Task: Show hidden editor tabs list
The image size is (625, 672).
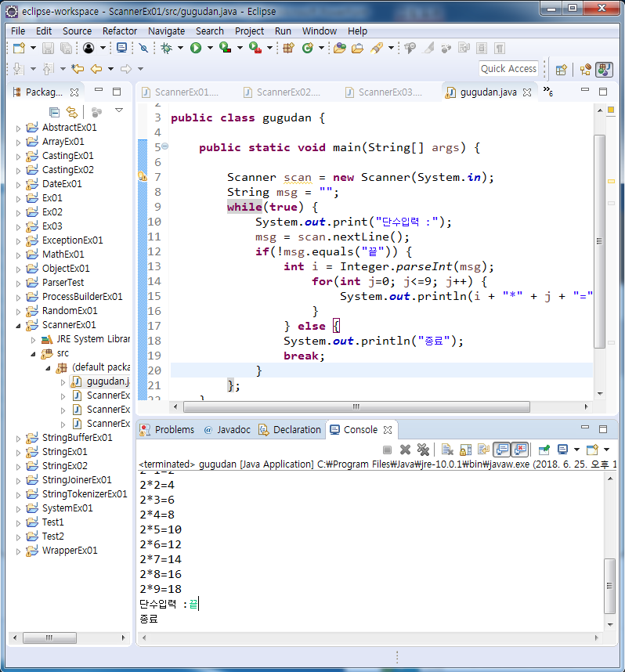Action: pos(547,92)
